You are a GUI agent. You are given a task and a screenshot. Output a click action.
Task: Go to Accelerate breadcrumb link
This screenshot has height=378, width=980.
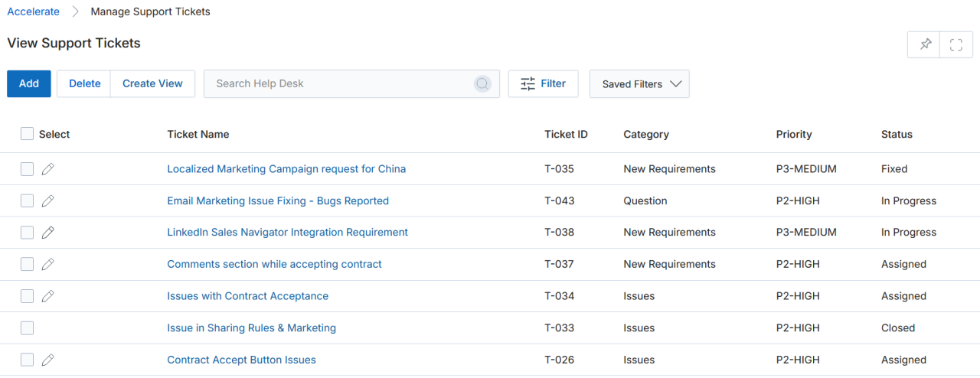tap(34, 11)
